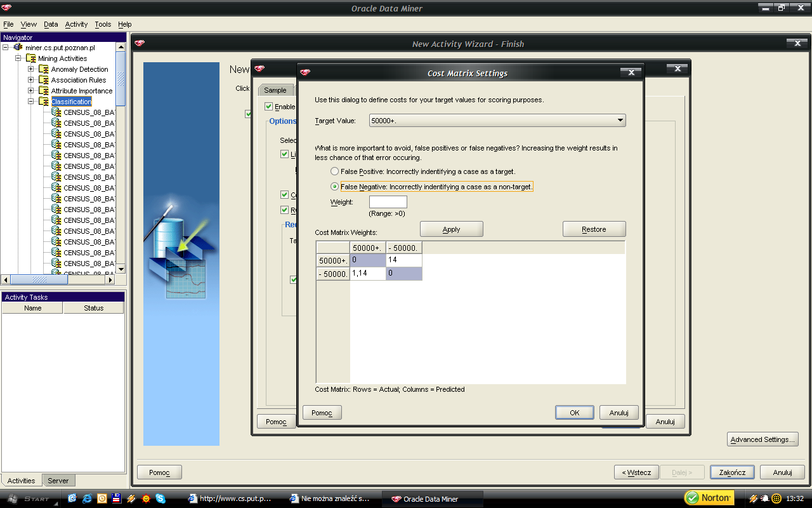Click the Anomaly Detection folder icon
Screen dimensions: 812x508
44,69
